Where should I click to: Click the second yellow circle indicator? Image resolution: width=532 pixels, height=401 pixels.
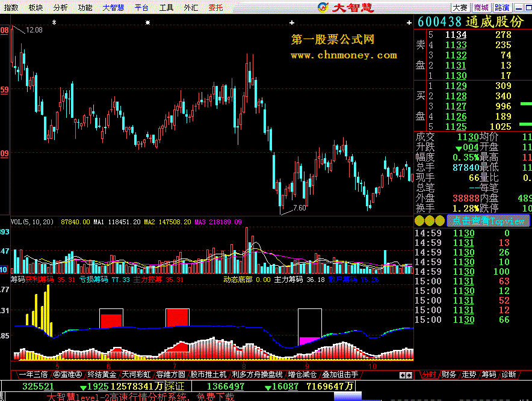[430, 221]
